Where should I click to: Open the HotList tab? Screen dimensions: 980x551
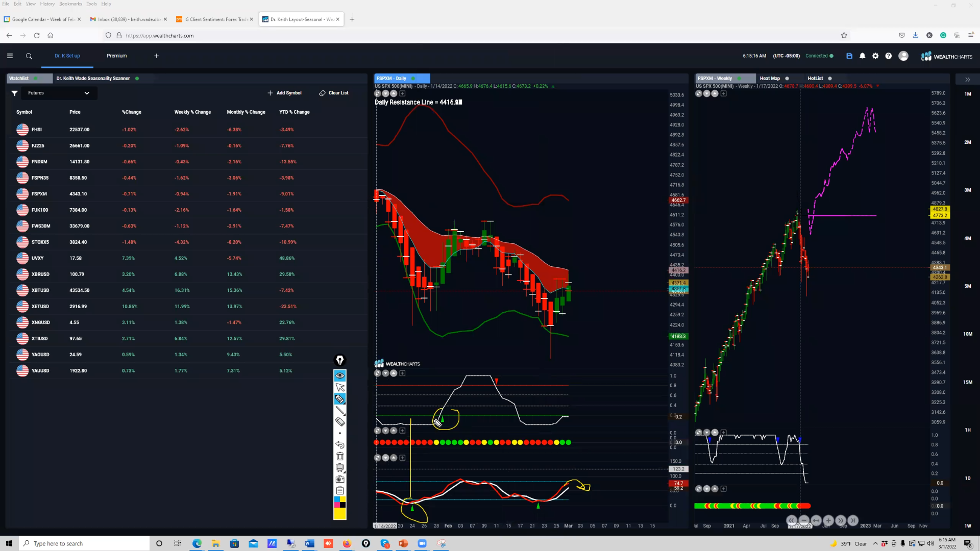[815, 79]
